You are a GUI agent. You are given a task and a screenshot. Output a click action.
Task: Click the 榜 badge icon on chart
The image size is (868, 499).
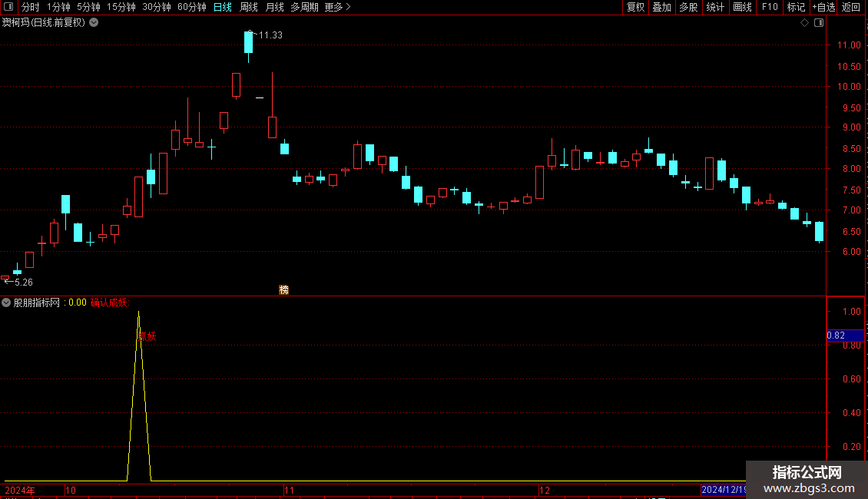click(x=284, y=290)
